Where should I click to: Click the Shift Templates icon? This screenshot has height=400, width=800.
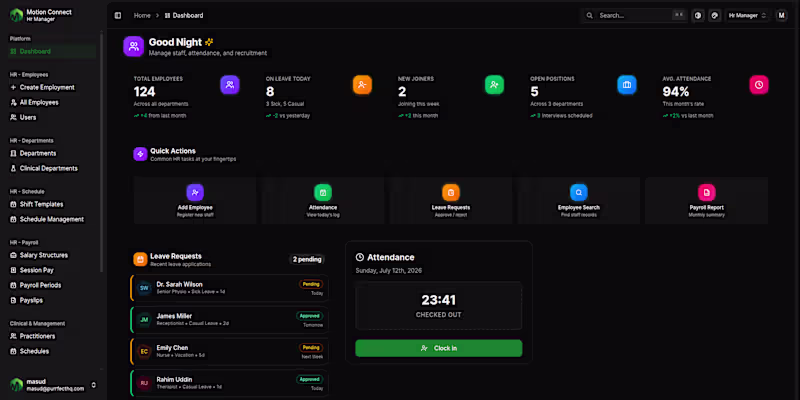pyautogui.click(x=13, y=204)
